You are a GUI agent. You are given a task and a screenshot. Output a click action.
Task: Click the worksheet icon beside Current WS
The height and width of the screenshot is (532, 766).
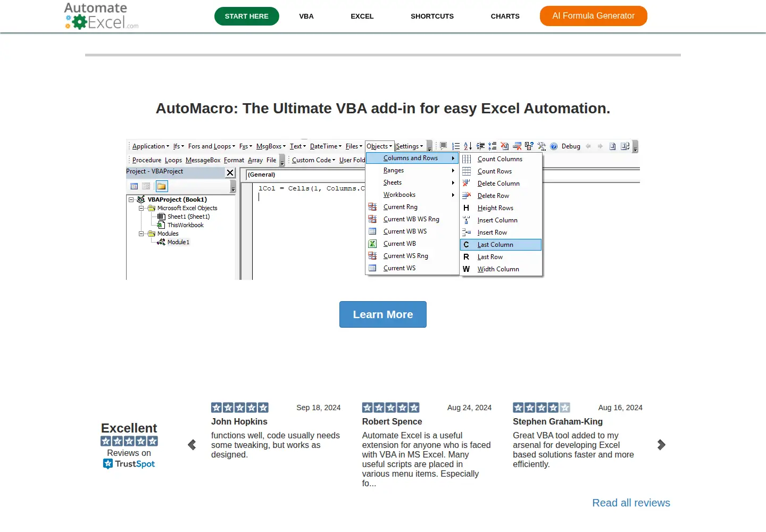(x=373, y=268)
